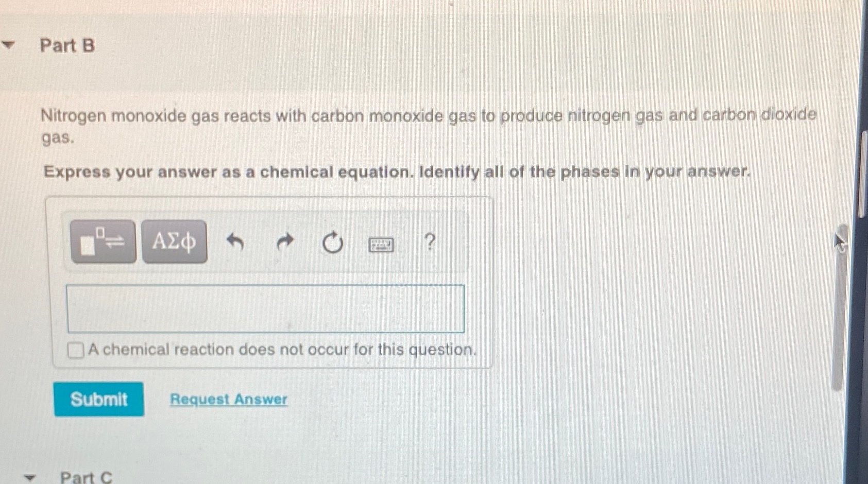Open the Request Answer link
This screenshot has width=868, height=484.
tap(228, 400)
